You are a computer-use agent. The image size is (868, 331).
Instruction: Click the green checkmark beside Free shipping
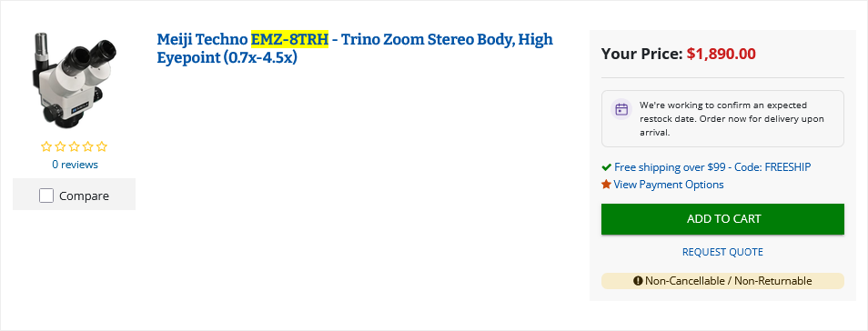tap(607, 167)
